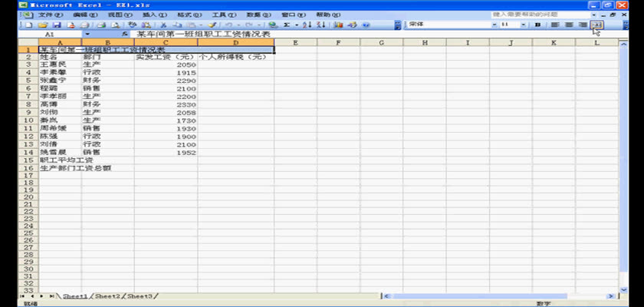The image size is (644, 307).
Task: Open the font size dropdown
Action: point(523,25)
